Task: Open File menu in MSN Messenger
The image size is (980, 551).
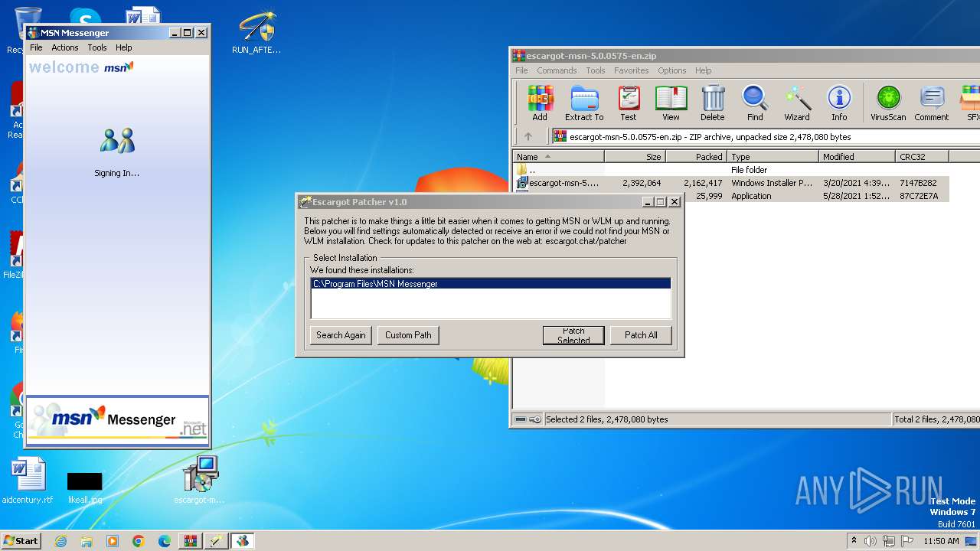Action: click(36, 47)
